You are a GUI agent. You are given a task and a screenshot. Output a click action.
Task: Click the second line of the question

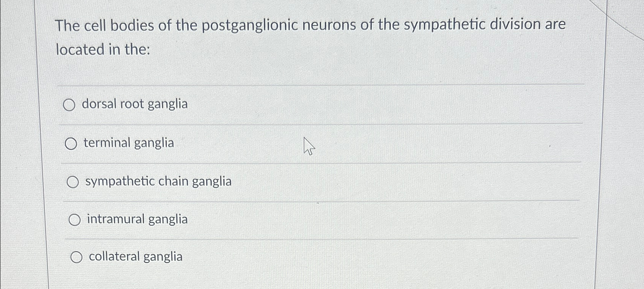tap(103, 50)
